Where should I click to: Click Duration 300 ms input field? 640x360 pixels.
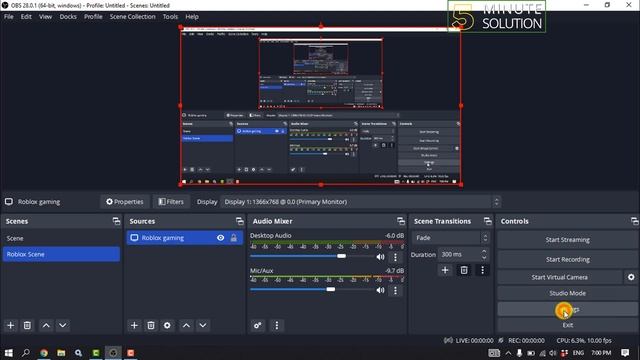(459, 254)
